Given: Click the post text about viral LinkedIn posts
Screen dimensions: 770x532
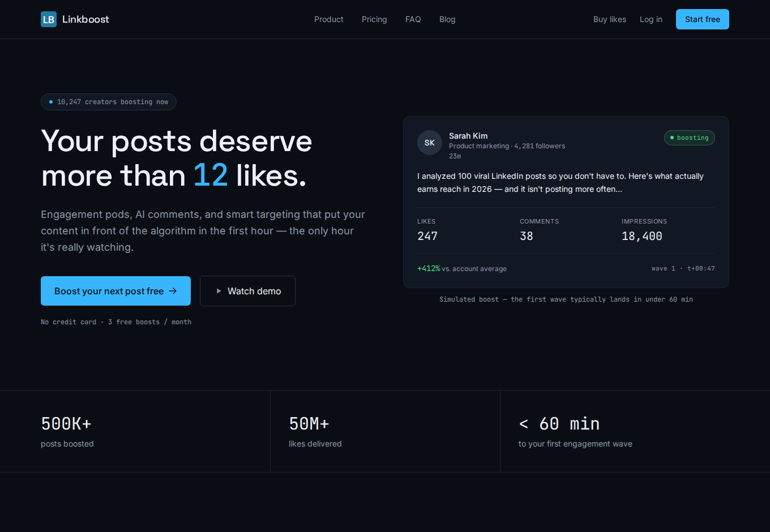Looking at the screenshot, I should [x=561, y=183].
